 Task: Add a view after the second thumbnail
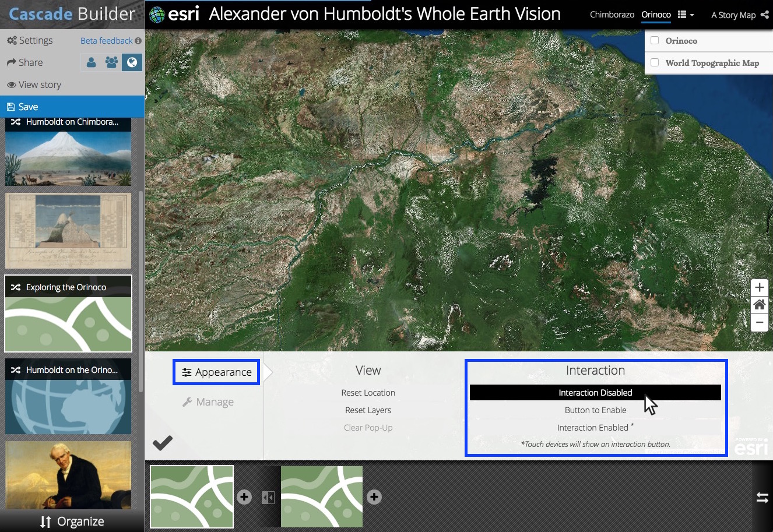(x=374, y=497)
